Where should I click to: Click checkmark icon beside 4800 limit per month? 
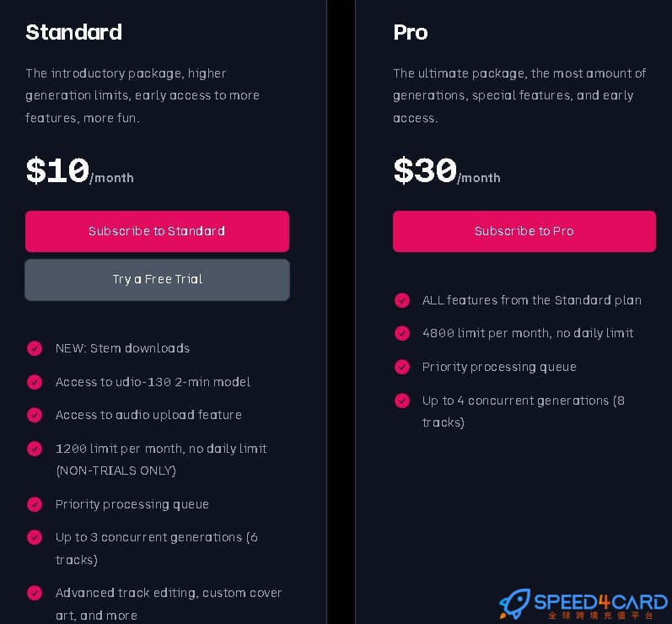[x=402, y=333]
